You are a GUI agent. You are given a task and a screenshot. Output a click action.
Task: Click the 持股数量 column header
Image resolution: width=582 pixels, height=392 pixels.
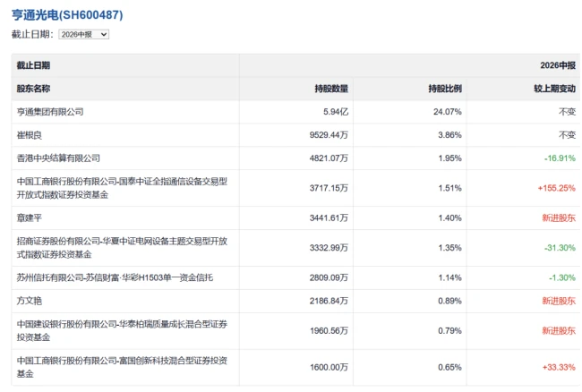tap(331, 89)
